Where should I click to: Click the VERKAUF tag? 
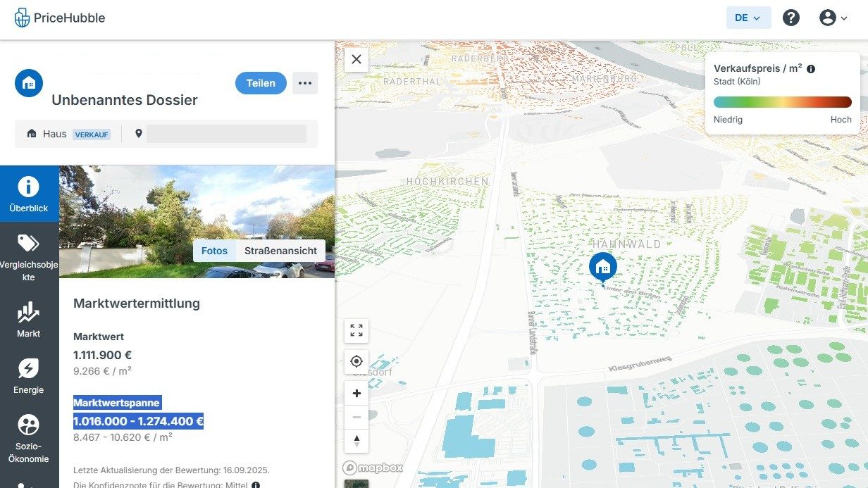pyautogui.click(x=92, y=134)
